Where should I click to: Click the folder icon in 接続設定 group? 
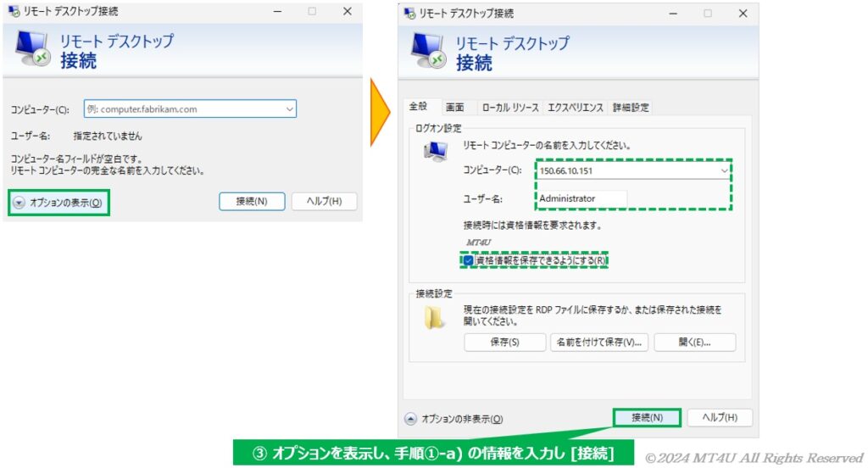(434, 318)
